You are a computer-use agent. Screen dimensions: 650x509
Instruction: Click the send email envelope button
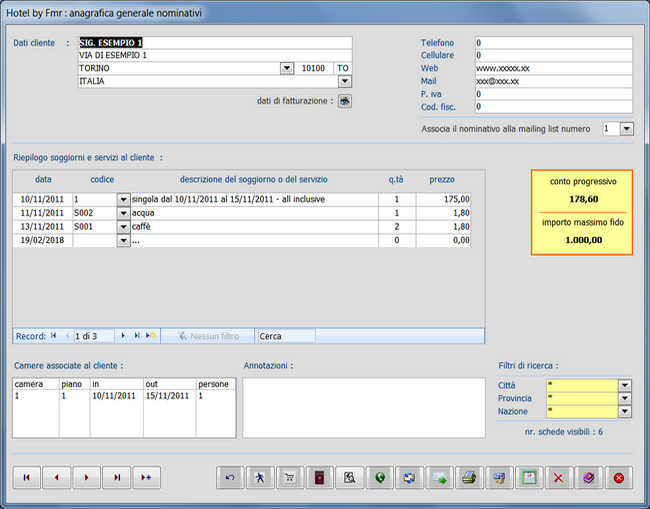click(x=439, y=477)
